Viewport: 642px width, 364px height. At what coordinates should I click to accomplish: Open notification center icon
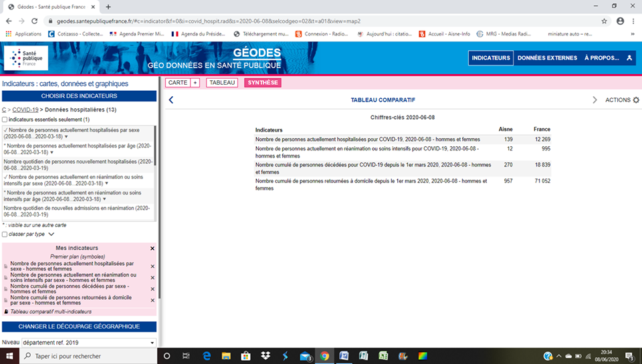(x=630, y=356)
